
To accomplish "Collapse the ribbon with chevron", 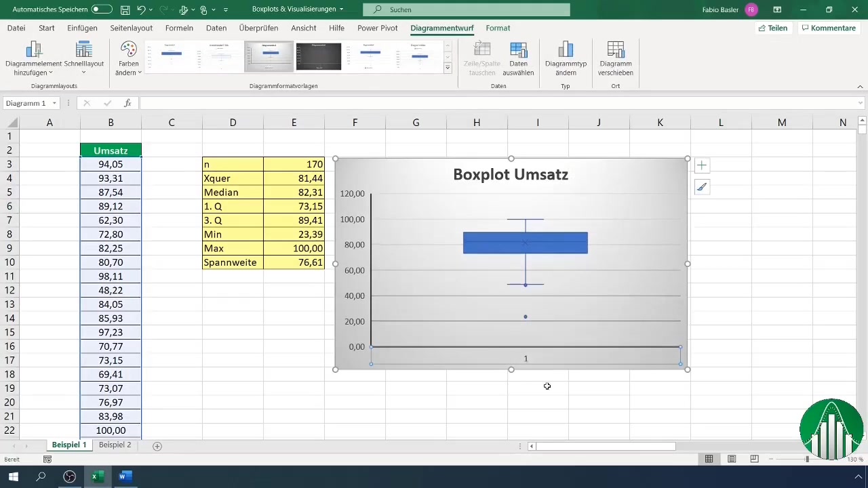I will pyautogui.click(x=861, y=87).
